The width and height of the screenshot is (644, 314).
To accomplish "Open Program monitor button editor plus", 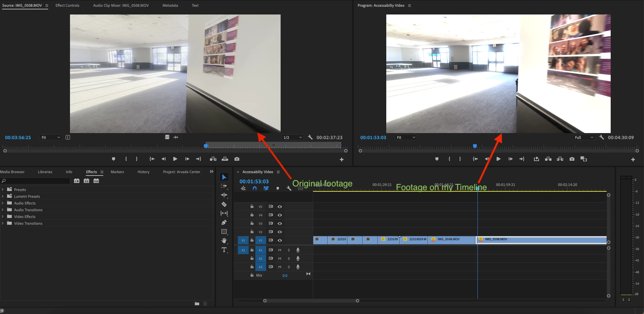I will 633,160.
